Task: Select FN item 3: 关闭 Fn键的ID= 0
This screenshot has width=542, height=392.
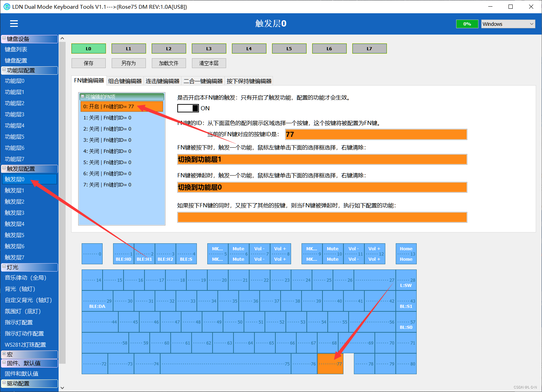Action: click(x=122, y=140)
